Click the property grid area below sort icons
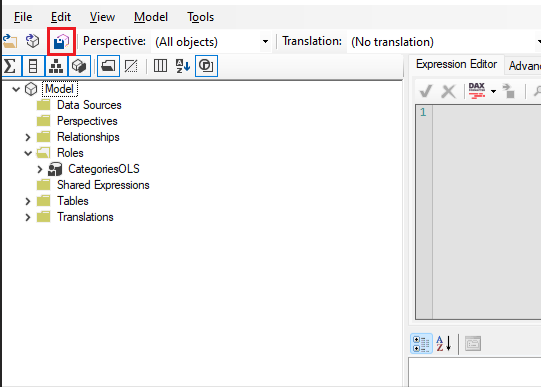Screen dimensions: 541x387 tap(475, 372)
